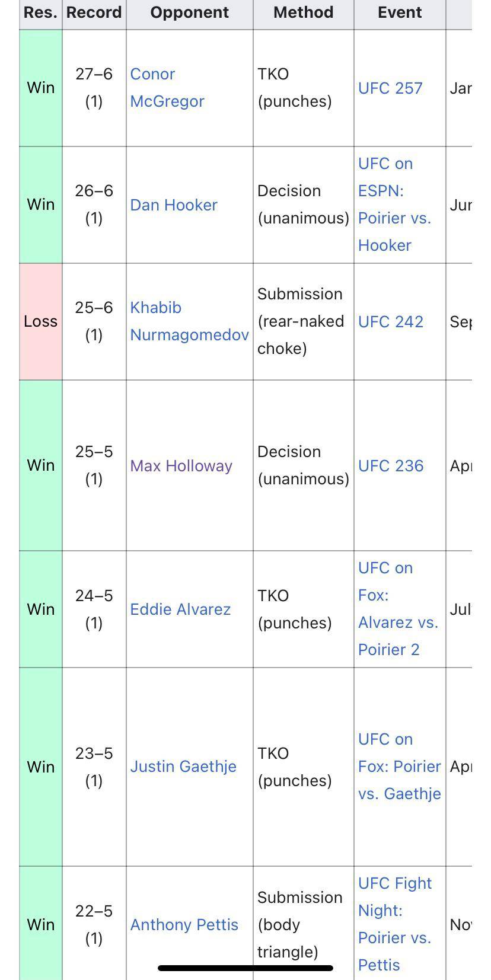Image resolution: width=491 pixels, height=980 pixels.
Task: Open UFC on Fox: Poirier vs. Gaethje
Action: pyautogui.click(x=399, y=767)
